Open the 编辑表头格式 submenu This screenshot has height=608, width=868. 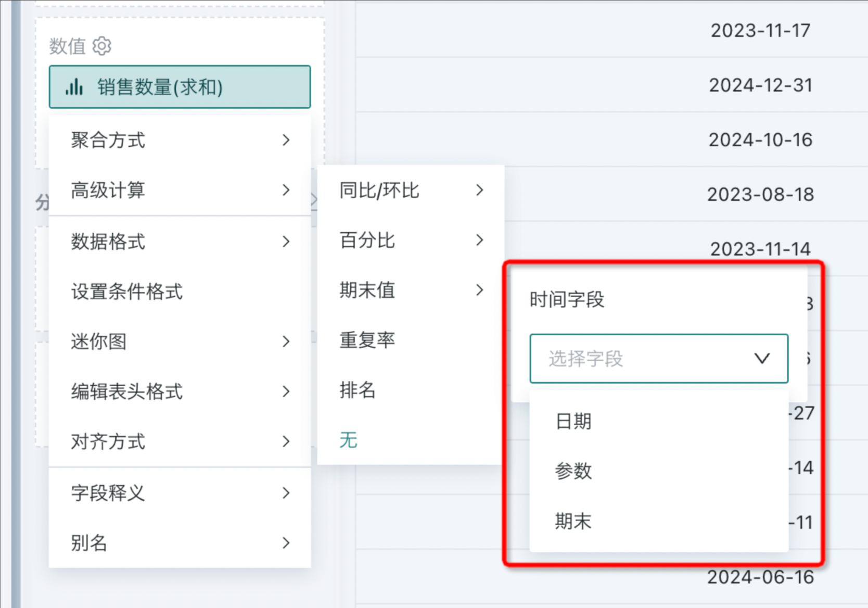[180, 391]
